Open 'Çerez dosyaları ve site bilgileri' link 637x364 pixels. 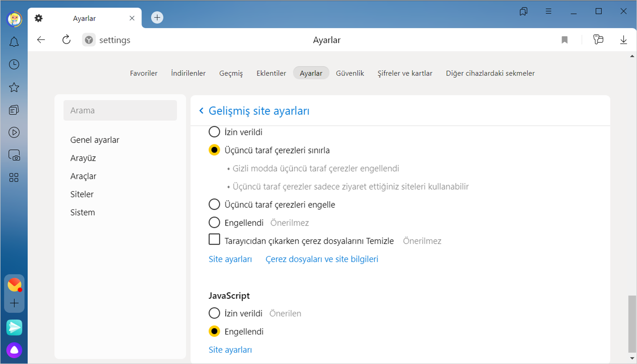[322, 259]
